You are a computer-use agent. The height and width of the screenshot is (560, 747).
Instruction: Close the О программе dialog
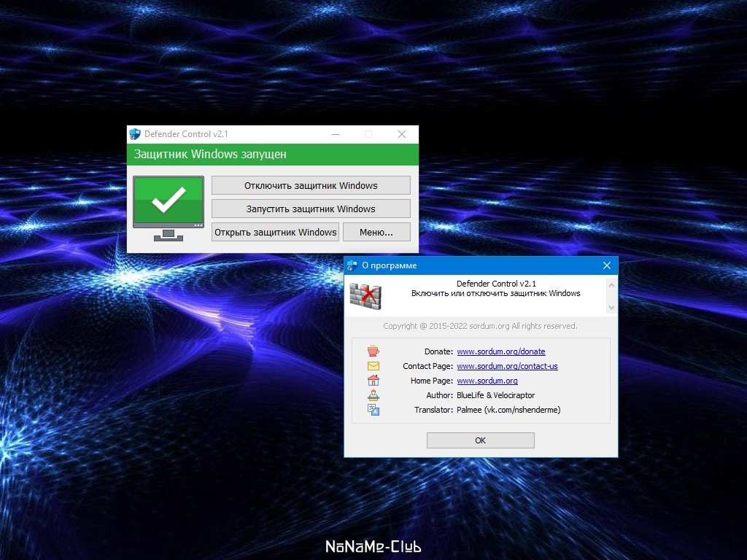pos(606,265)
